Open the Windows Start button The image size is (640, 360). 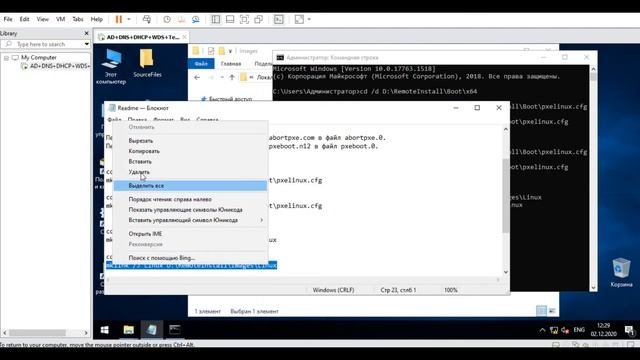click(x=104, y=330)
